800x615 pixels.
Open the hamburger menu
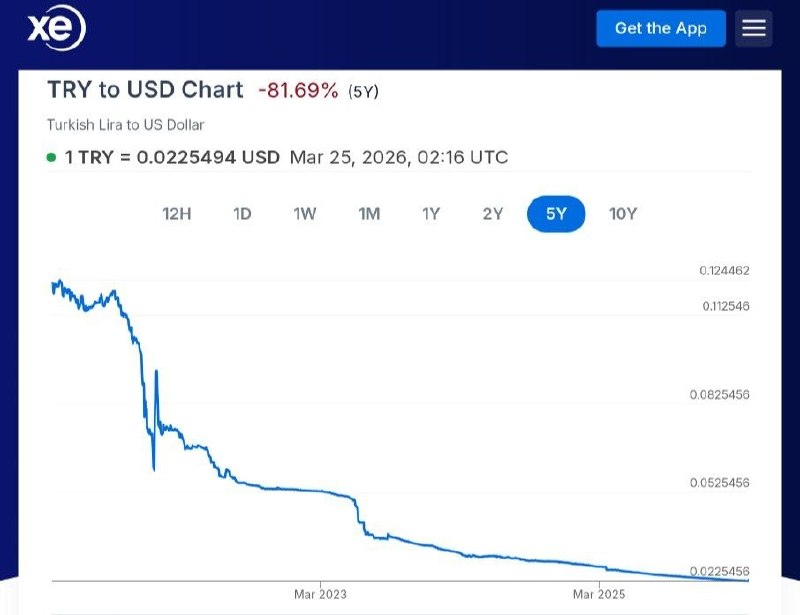point(754,28)
